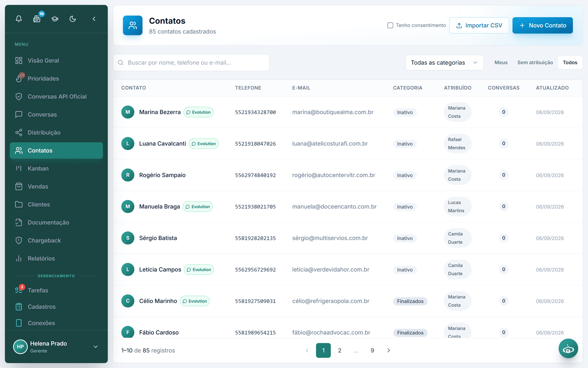Open the notifications bell
588x368 pixels.
tap(19, 19)
